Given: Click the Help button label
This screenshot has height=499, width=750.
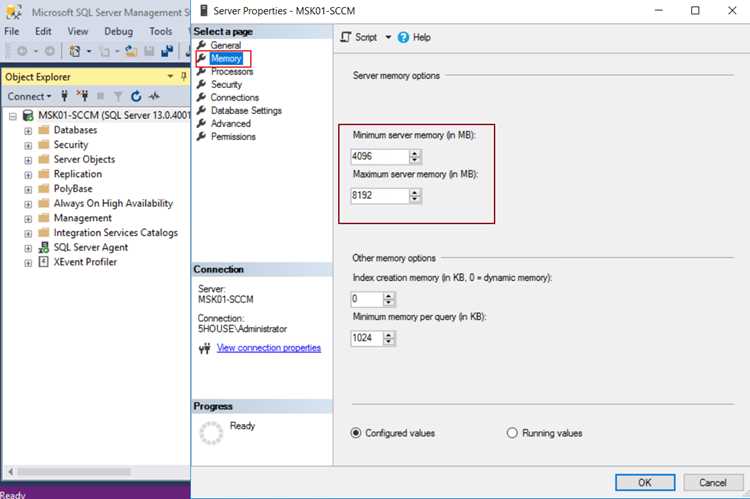Looking at the screenshot, I should pyautogui.click(x=421, y=37).
